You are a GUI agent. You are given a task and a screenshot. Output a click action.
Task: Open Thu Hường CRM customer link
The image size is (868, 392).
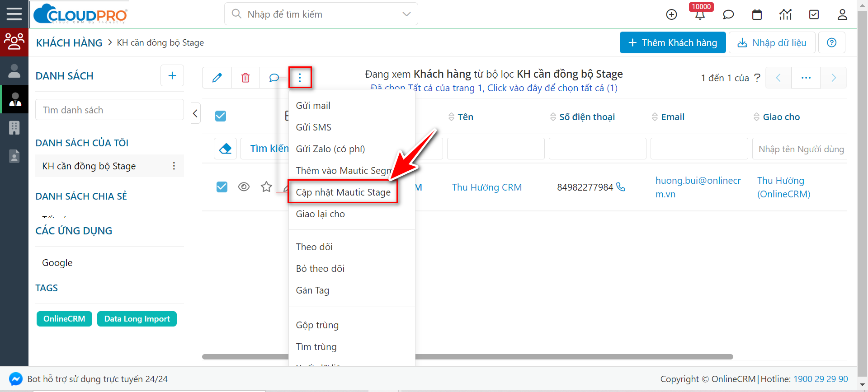point(487,187)
